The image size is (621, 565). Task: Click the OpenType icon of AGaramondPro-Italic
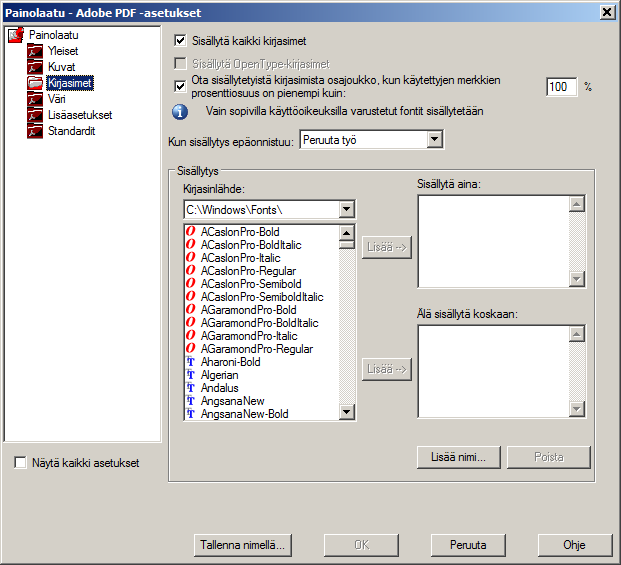tap(190, 336)
